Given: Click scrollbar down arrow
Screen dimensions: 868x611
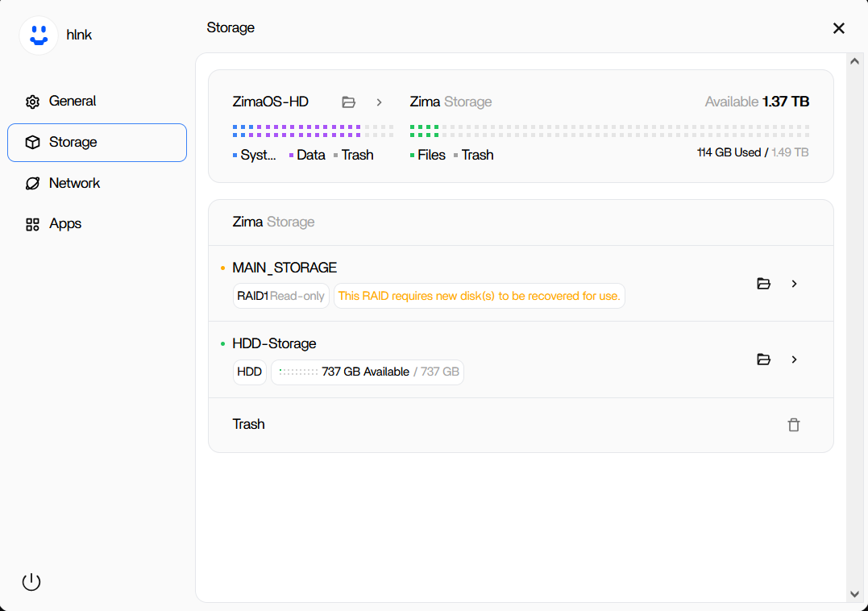Looking at the screenshot, I should point(854,594).
